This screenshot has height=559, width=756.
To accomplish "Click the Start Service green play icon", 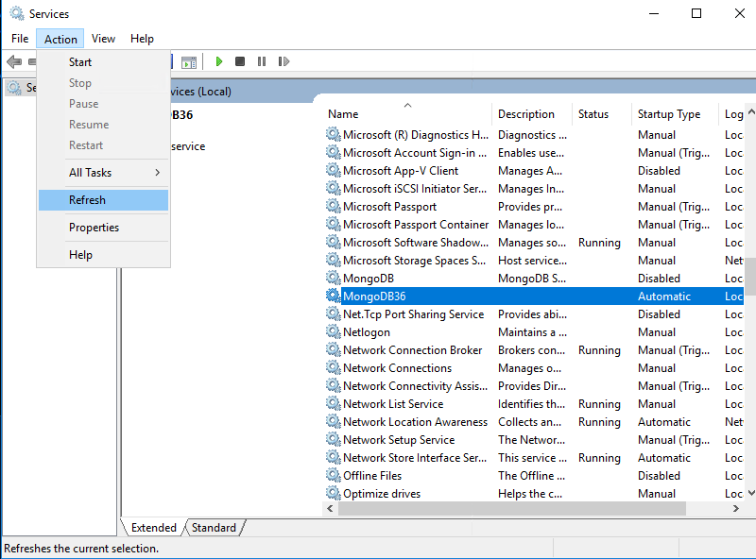I will 219,61.
